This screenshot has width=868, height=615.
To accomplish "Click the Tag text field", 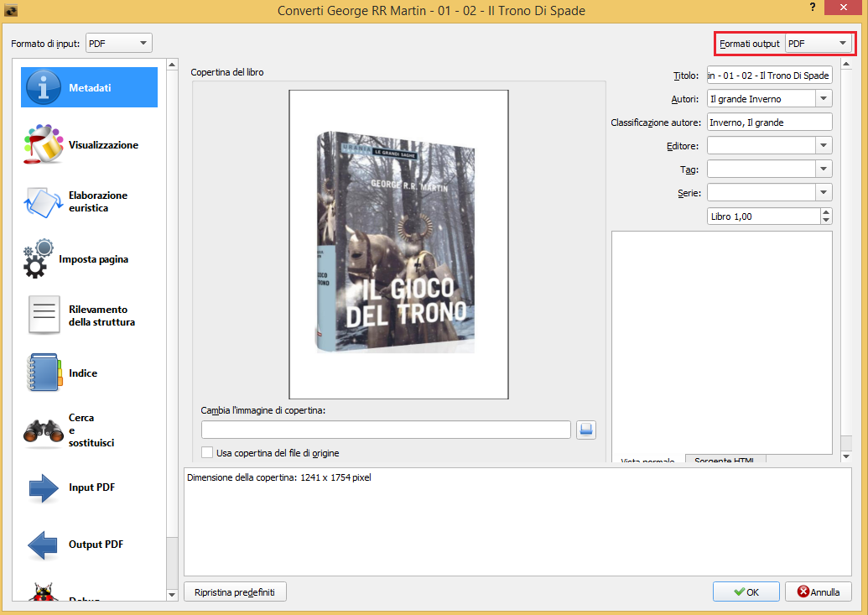I will [761, 169].
